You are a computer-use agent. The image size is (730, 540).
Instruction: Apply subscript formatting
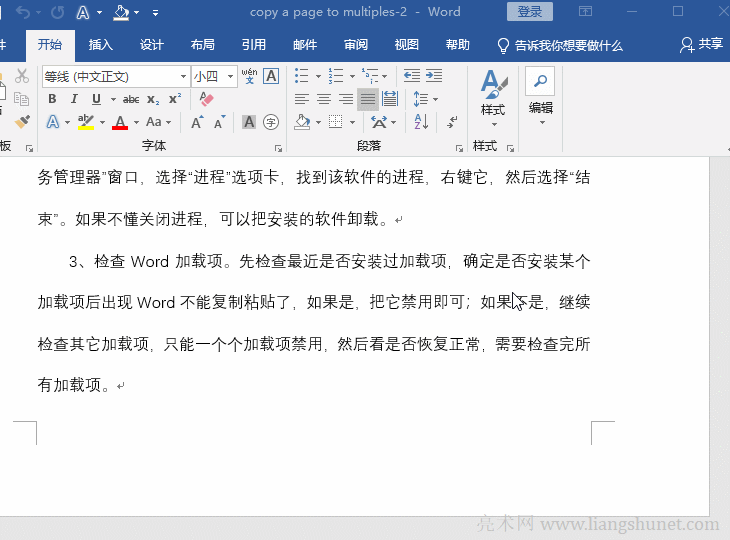[x=153, y=99]
